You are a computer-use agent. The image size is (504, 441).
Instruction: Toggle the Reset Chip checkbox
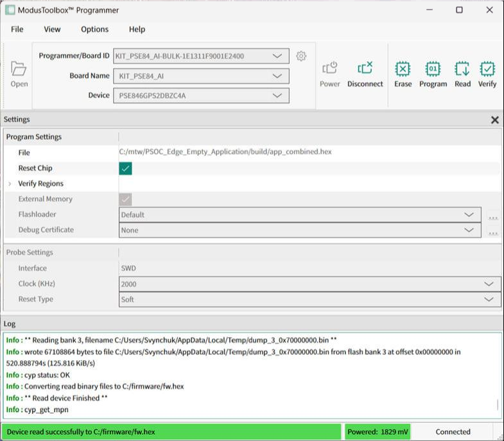tap(125, 168)
